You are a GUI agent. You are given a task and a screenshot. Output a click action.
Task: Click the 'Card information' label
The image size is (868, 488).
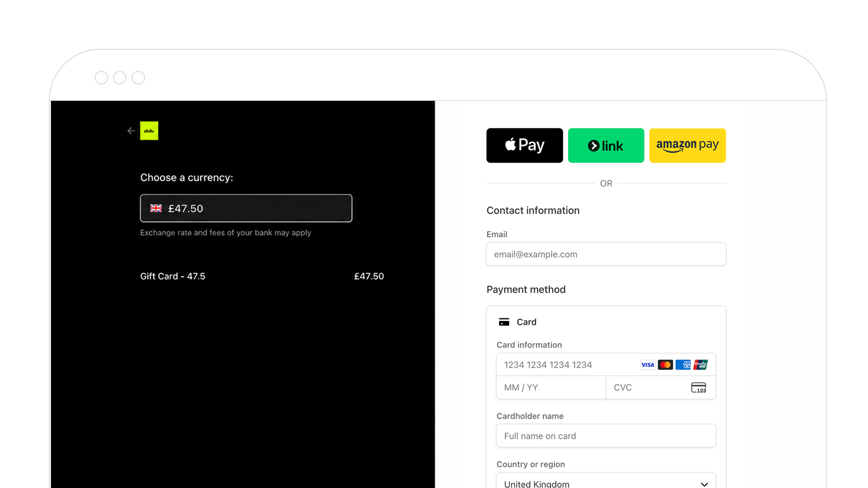click(529, 345)
